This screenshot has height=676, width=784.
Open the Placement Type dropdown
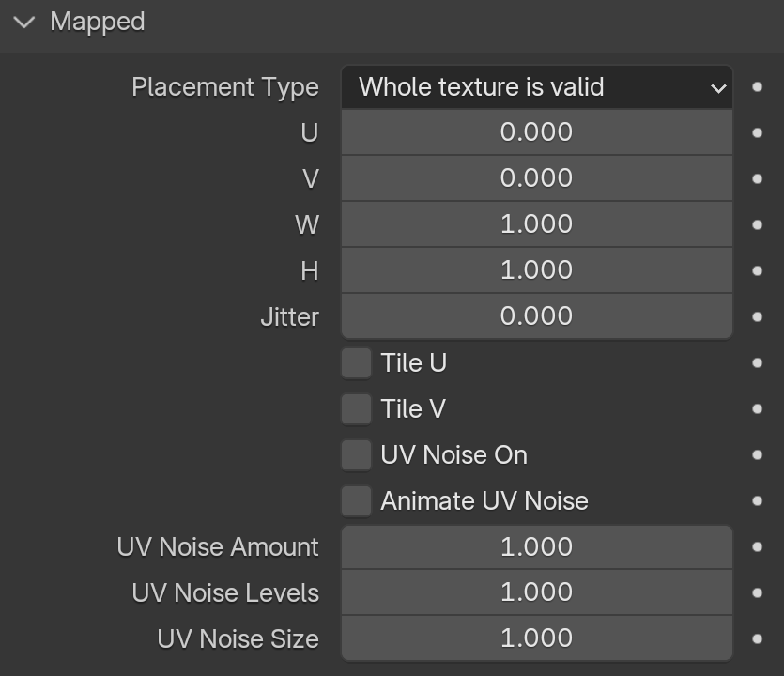[537, 87]
